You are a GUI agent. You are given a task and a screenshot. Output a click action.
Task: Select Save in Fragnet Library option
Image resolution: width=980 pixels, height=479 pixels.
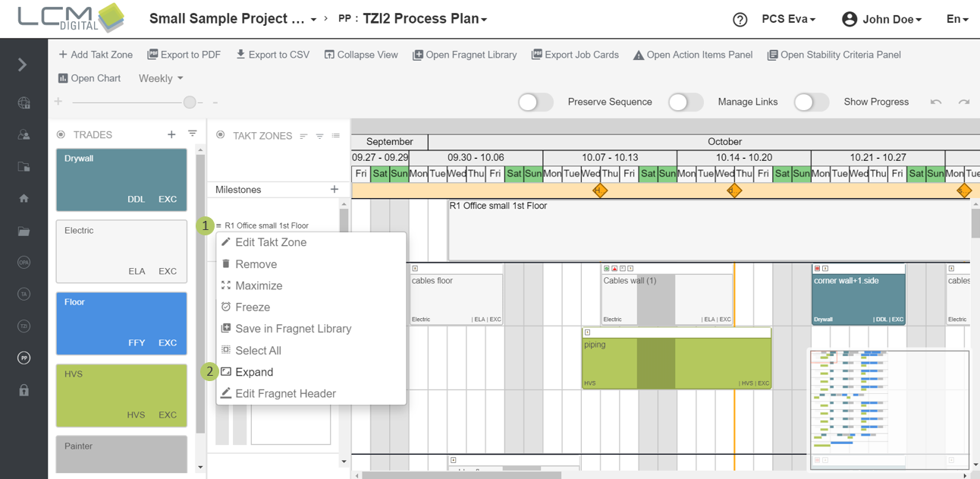(293, 329)
